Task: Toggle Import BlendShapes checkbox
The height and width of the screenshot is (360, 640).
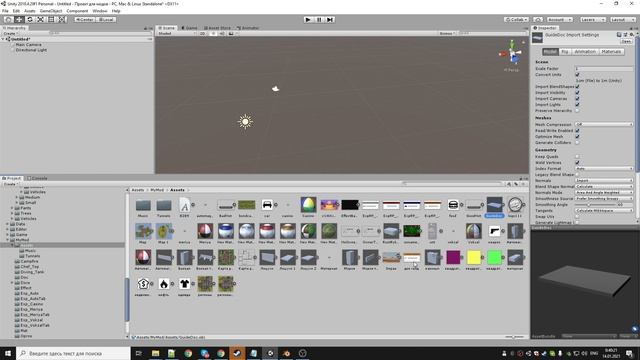Action: pos(577,87)
